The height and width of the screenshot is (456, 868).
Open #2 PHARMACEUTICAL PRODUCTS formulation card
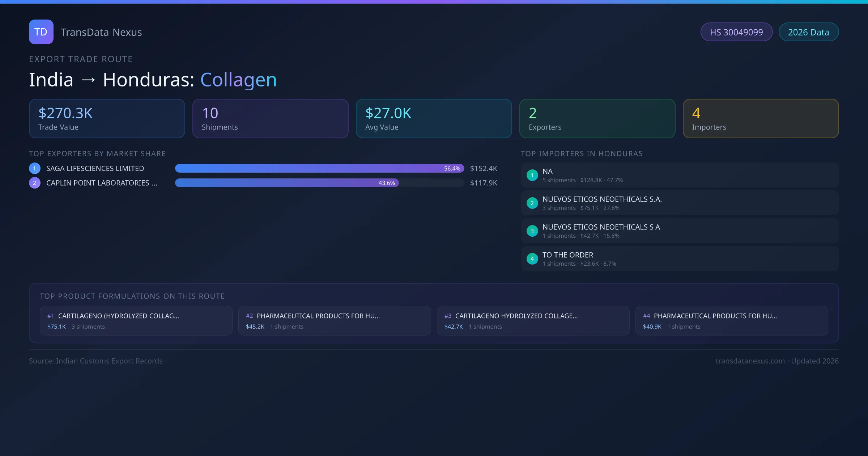(335, 321)
